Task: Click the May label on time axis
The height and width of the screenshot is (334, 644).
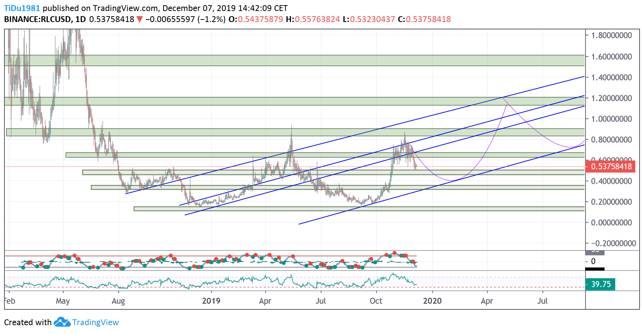Action: tap(63, 301)
